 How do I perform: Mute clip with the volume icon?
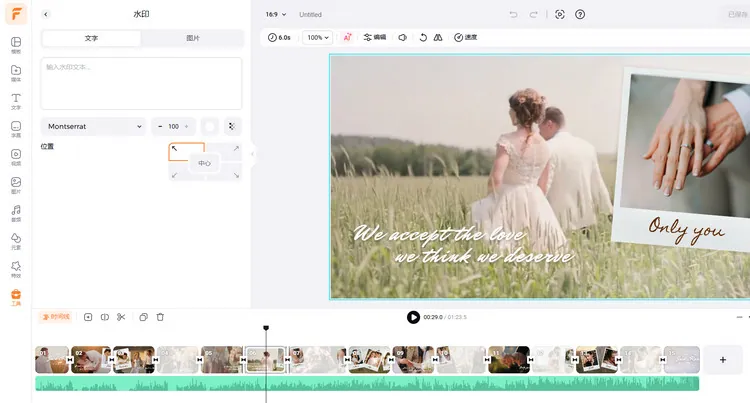click(403, 37)
